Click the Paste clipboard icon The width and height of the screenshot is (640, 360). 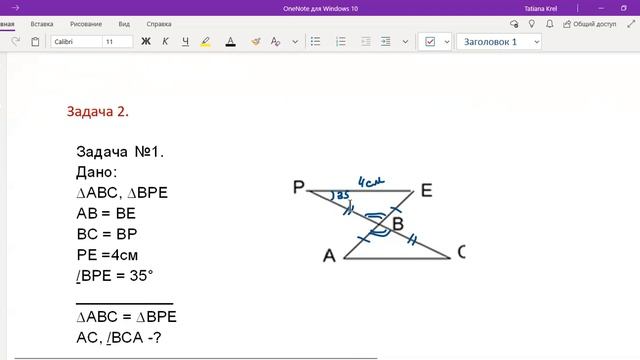coord(35,41)
